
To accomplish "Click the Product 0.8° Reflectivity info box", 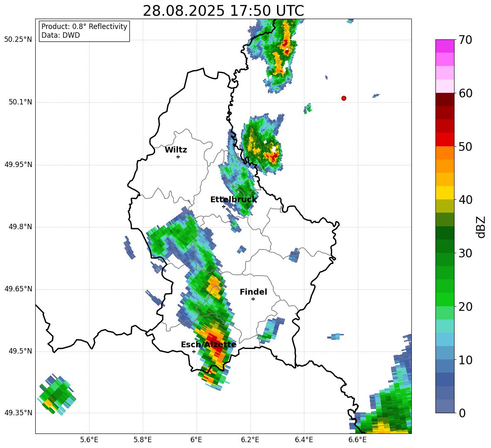I will [x=84, y=31].
